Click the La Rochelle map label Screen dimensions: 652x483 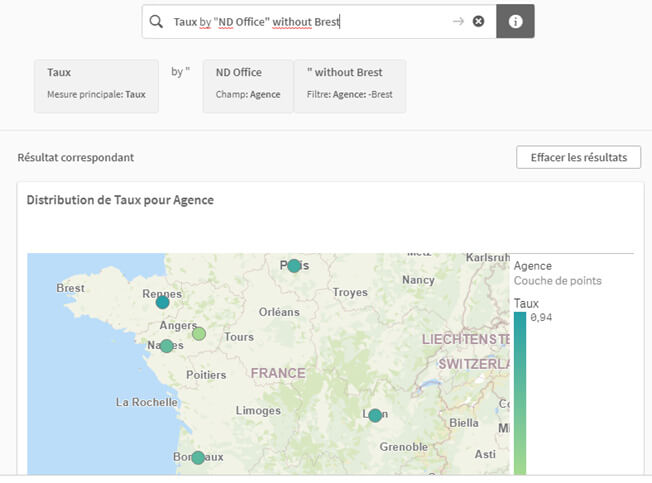click(x=146, y=402)
